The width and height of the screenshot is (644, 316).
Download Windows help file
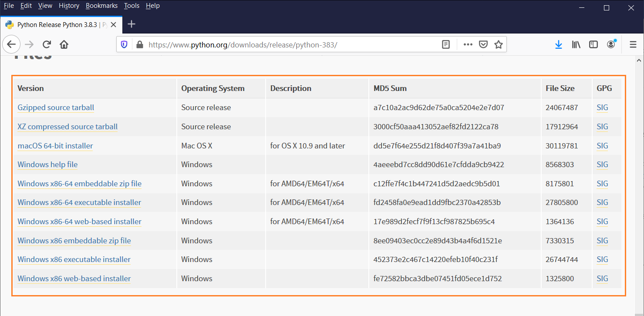tap(47, 165)
